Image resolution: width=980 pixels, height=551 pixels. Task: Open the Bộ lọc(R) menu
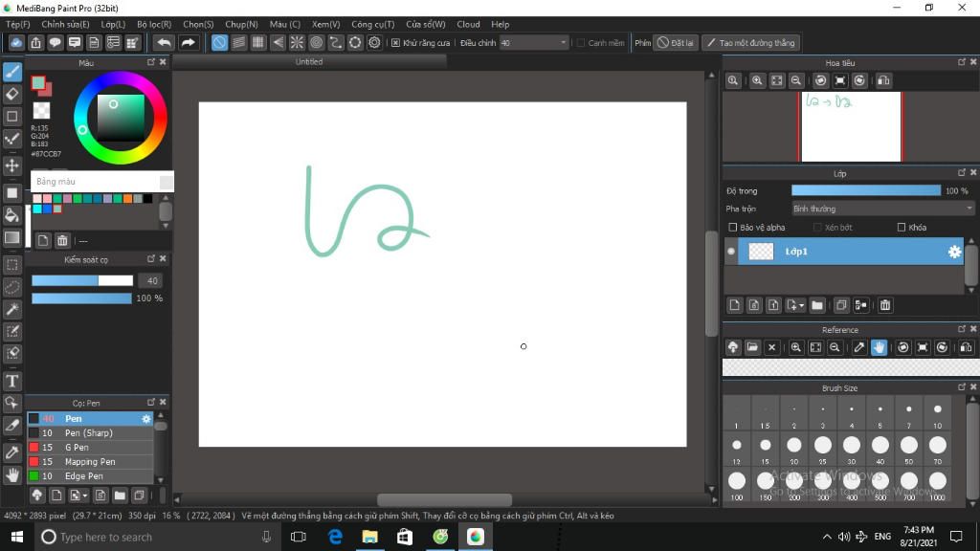coord(154,24)
